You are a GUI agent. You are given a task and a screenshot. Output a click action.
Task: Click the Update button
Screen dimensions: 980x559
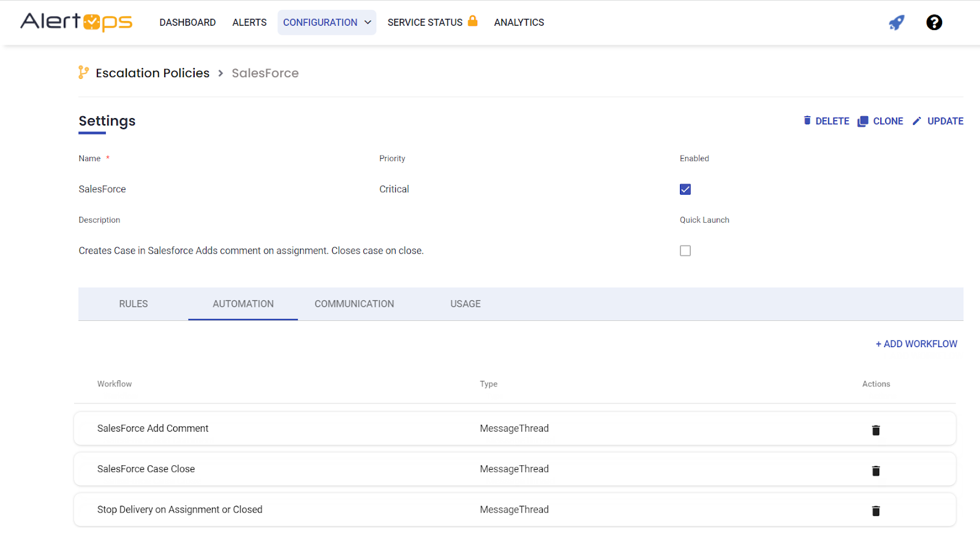[938, 121]
